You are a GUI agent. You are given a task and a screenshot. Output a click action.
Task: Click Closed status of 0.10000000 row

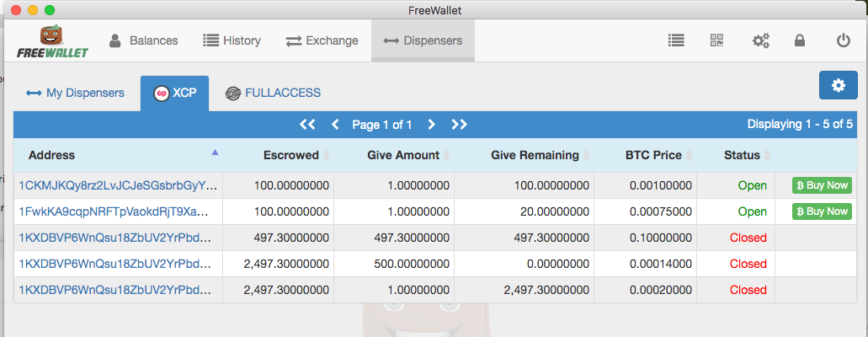tap(748, 238)
